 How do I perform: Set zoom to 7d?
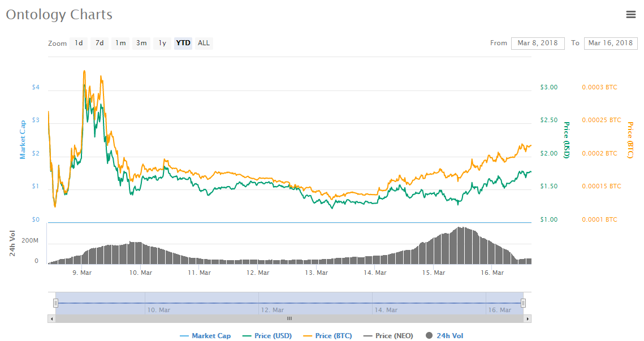pyautogui.click(x=99, y=43)
